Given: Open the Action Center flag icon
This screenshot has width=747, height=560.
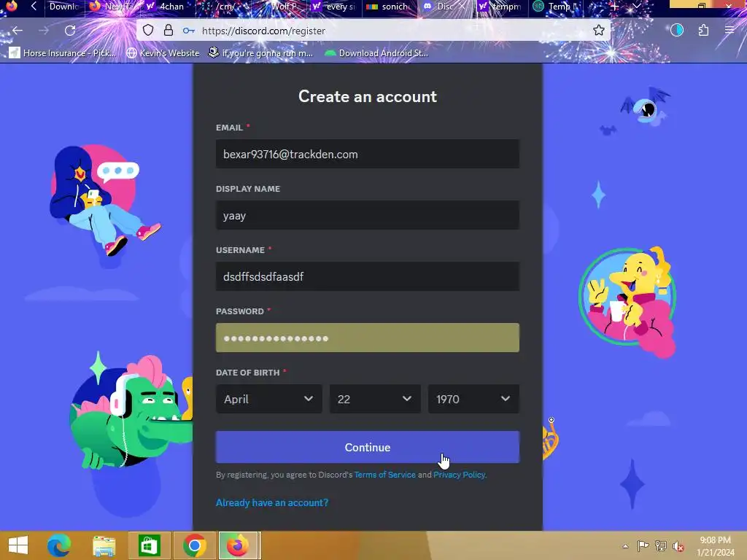Looking at the screenshot, I should pyautogui.click(x=643, y=546).
